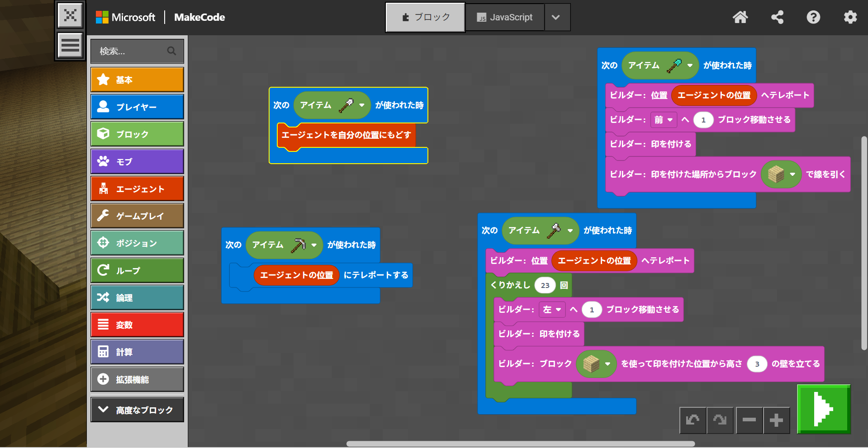
Task: Open the ゲームプレイ toolbox category
Action: 137,216
